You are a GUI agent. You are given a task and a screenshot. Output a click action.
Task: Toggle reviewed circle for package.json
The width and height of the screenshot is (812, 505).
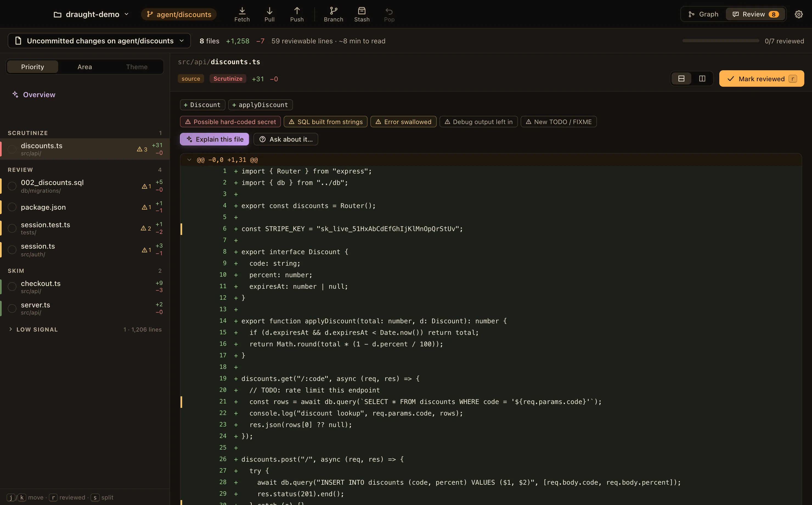tap(12, 207)
